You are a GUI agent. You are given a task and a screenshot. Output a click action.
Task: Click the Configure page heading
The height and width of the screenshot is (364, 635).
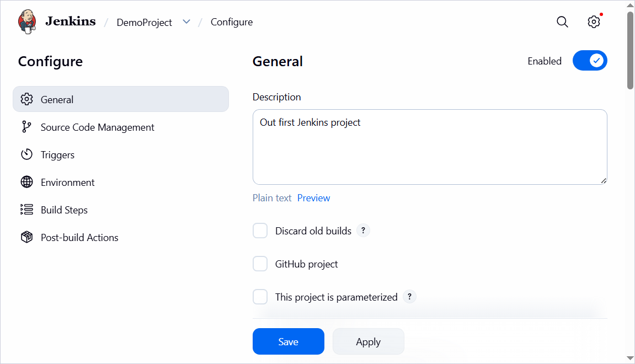coord(50,62)
